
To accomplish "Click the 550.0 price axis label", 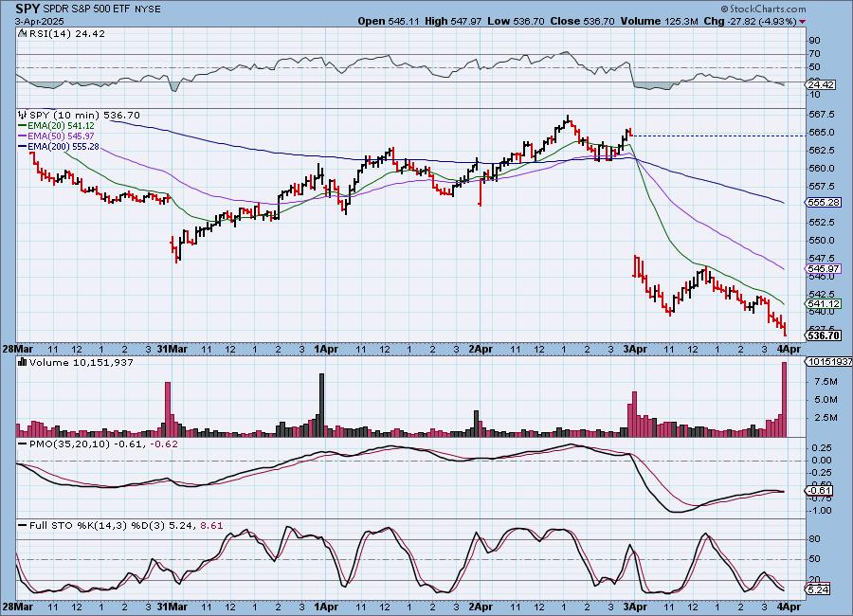I will (x=822, y=240).
